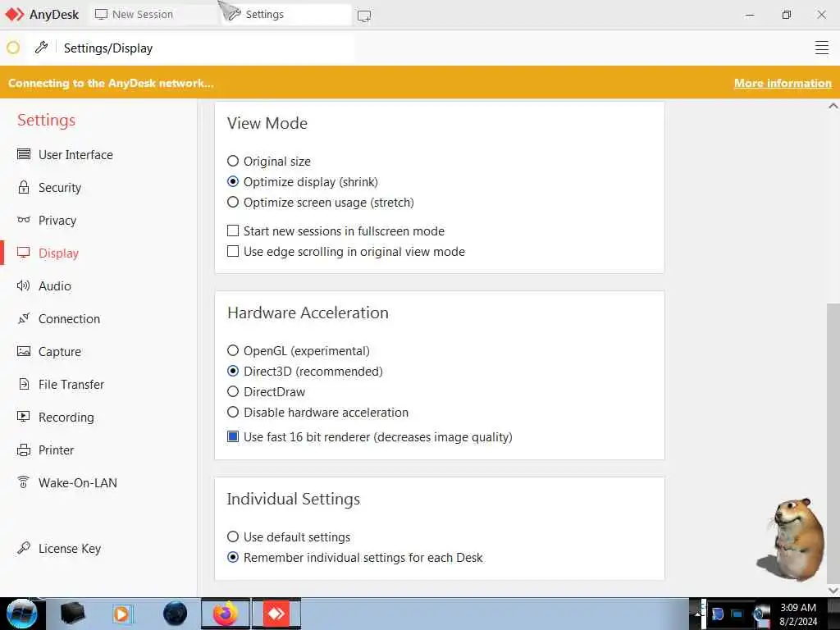Toggle Use fast 16 bit renderer checkbox
The width and height of the screenshot is (840, 630).
pyautogui.click(x=232, y=436)
